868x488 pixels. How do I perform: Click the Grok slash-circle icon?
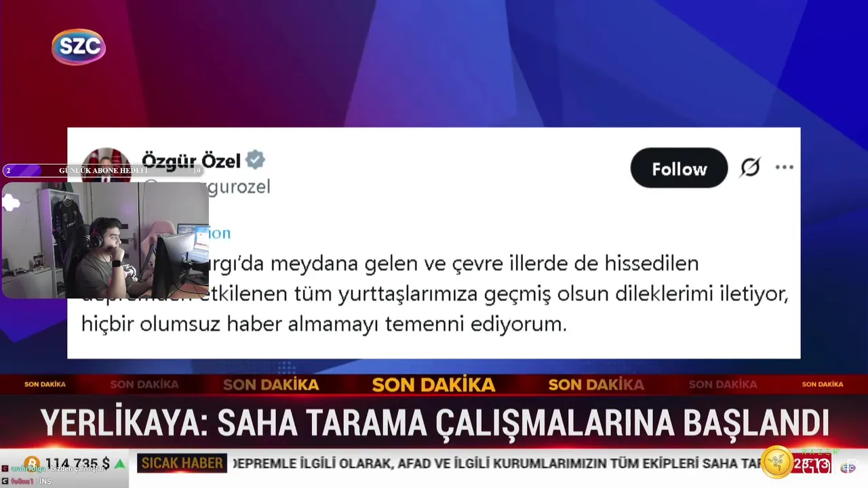click(x=750, y=167)
